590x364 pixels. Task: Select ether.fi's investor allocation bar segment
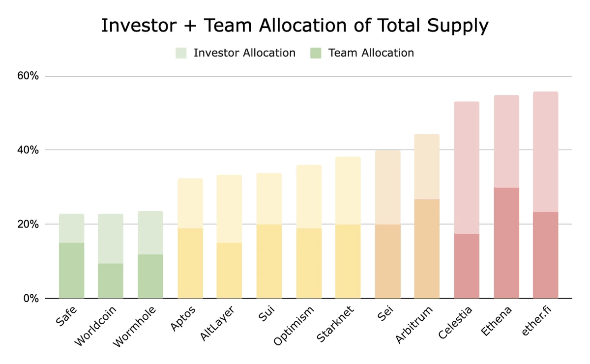pos(546,152)
